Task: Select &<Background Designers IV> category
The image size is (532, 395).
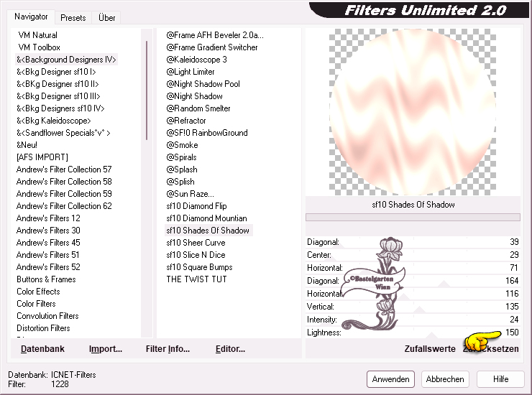Action: [66, 60]
